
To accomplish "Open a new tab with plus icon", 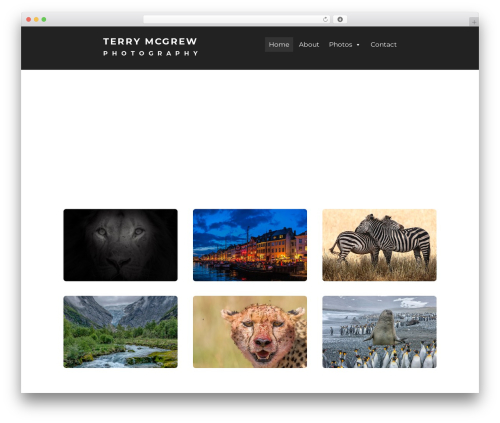I will tap(474, 22).
